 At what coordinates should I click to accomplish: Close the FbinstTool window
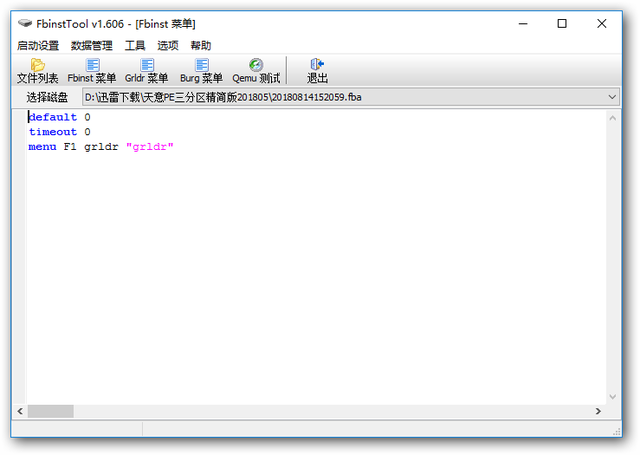[x=601, y=24]
